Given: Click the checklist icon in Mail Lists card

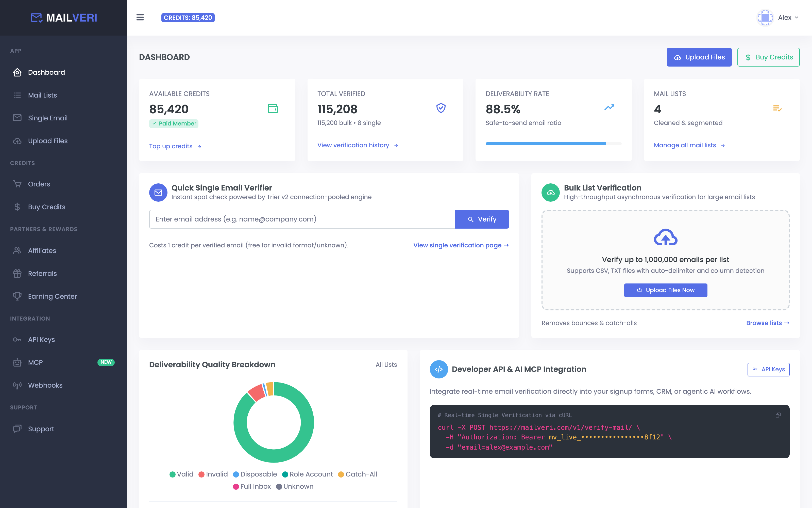Looking at the screenshot, I should [x=777, y=108].
